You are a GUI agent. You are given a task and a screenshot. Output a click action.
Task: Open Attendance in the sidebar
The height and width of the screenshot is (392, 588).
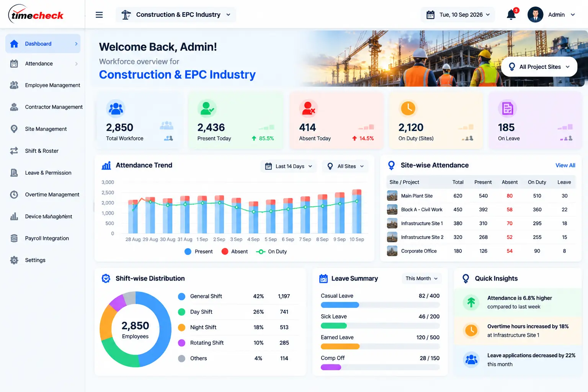tap(43, 64)
